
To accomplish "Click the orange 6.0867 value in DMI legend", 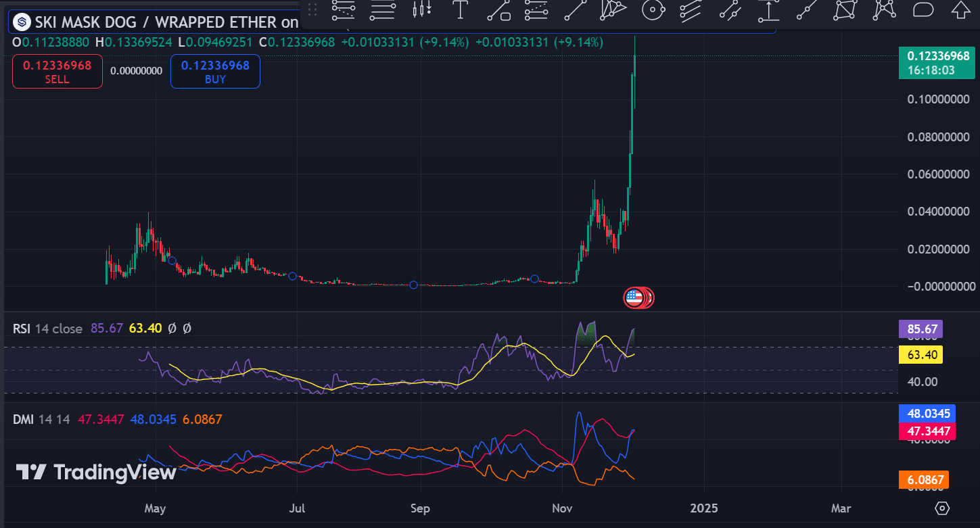I will click(x=202, y=419).
